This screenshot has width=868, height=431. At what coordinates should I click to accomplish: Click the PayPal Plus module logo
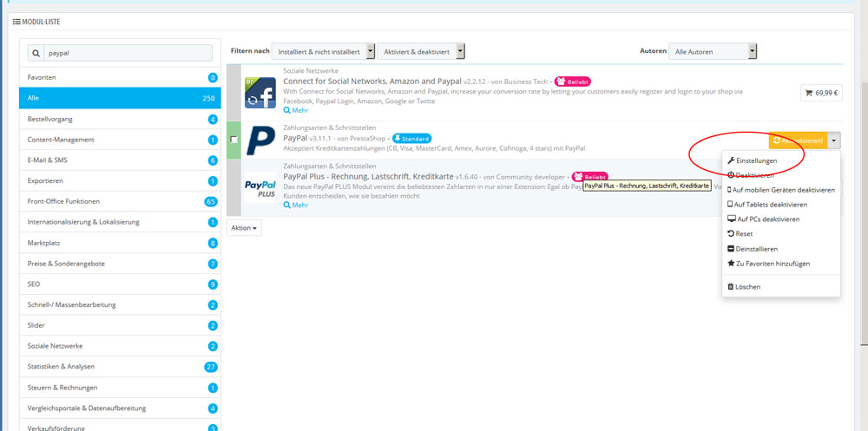[260, 187]
